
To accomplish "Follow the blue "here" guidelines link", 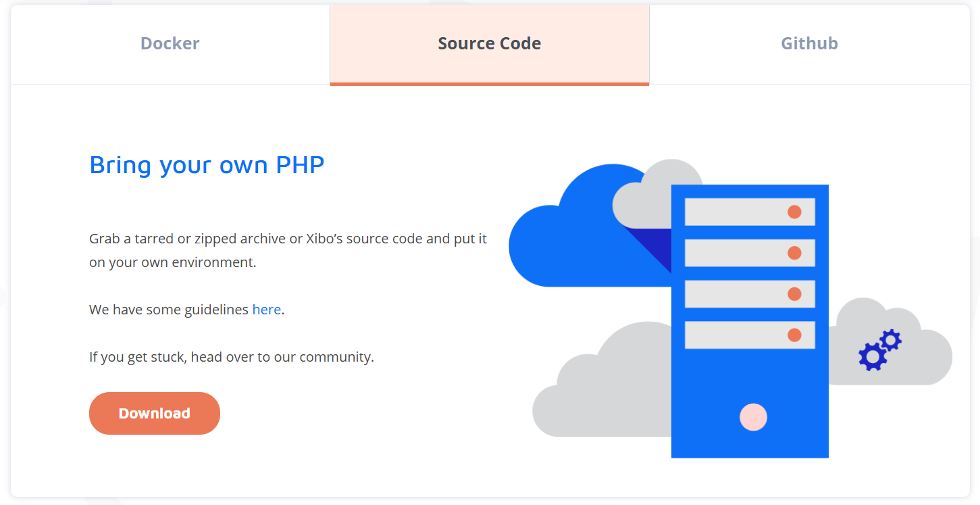I will pyautogui.click(x=266, y=310).
